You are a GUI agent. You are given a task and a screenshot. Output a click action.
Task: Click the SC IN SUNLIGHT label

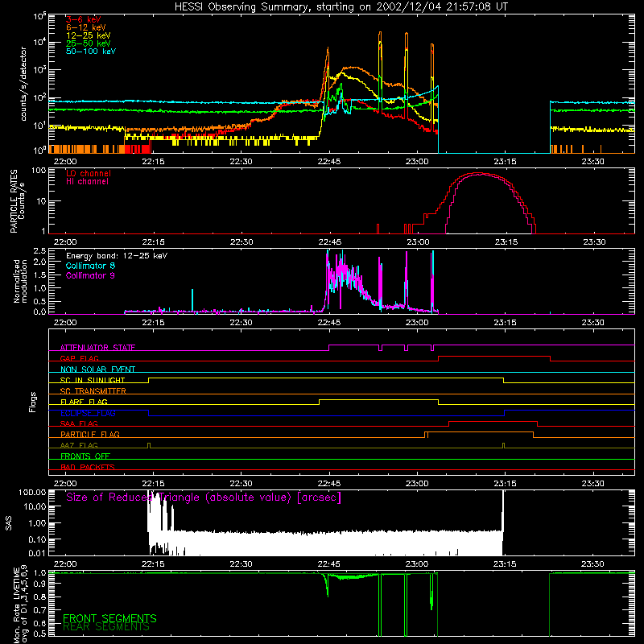pyautogui.click(x=93, y=380)
